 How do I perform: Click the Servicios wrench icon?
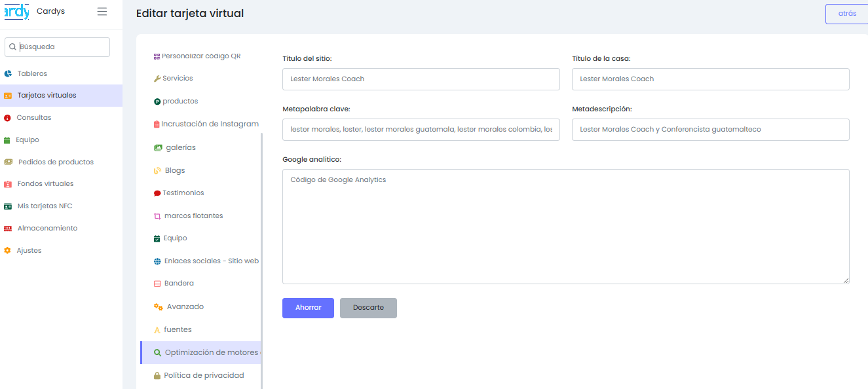tap(157, 79)
